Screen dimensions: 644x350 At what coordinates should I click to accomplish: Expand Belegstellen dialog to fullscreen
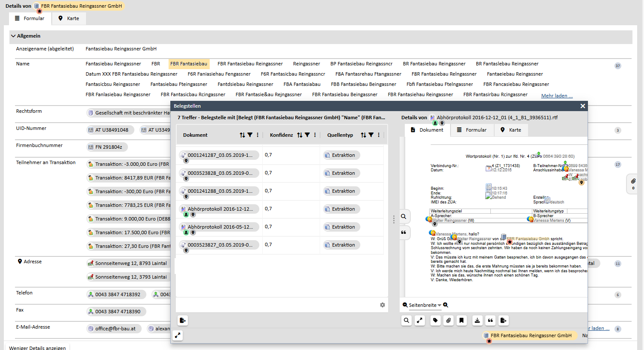pos(178,335)
